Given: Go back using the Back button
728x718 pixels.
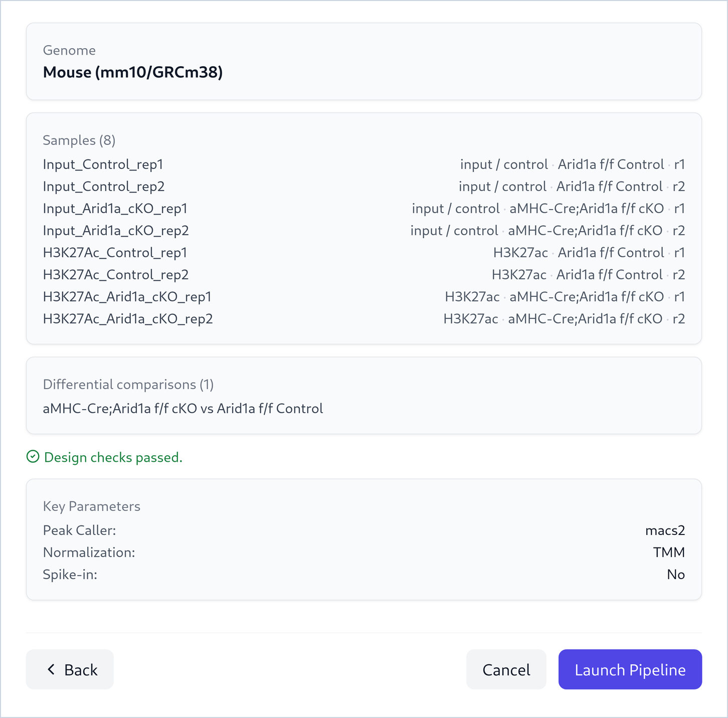Looking at the screenshot, I should click(x=70, y=669).
